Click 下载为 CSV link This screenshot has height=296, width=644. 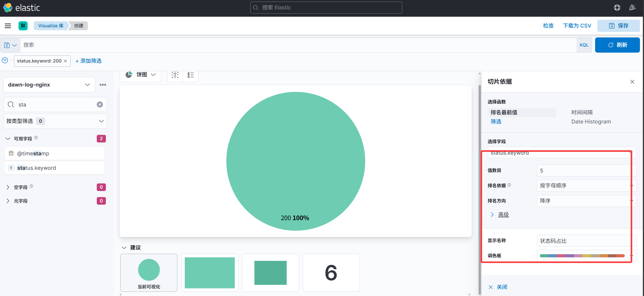(577, 26)
